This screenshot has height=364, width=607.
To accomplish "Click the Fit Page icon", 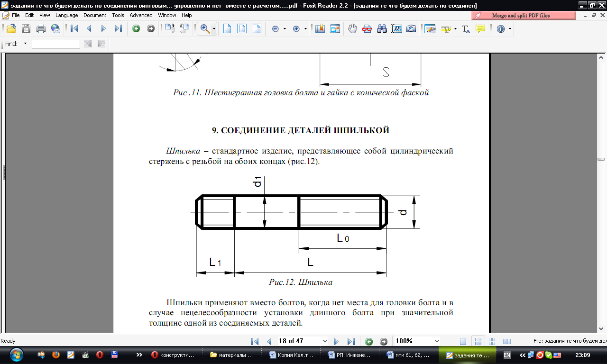I will (x=242, y=29).
